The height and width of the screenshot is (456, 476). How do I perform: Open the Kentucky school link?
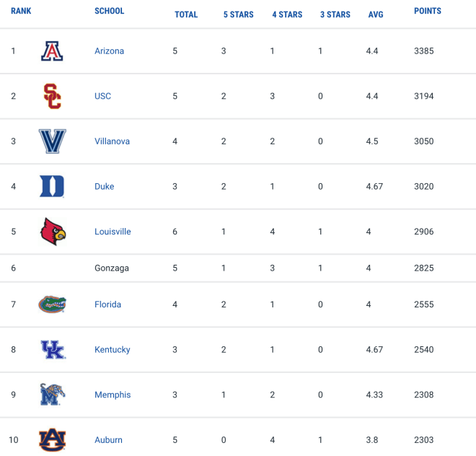113,350
